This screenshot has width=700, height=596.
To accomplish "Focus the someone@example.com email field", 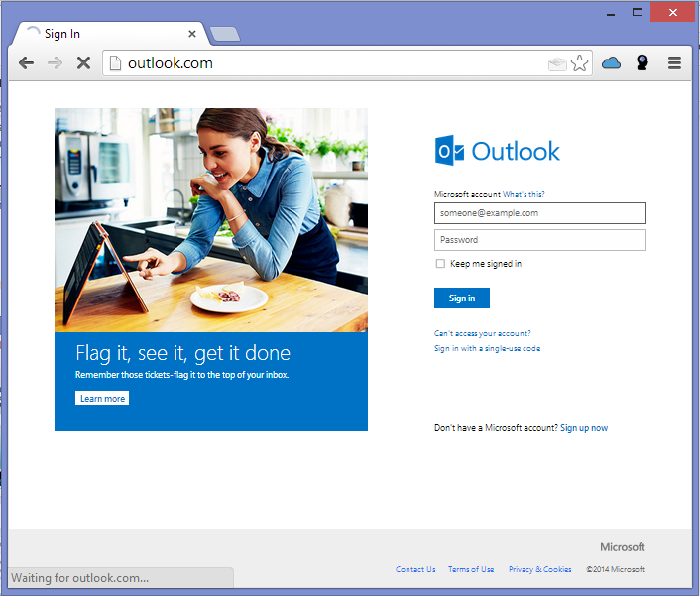I will (x=539, y=213).
